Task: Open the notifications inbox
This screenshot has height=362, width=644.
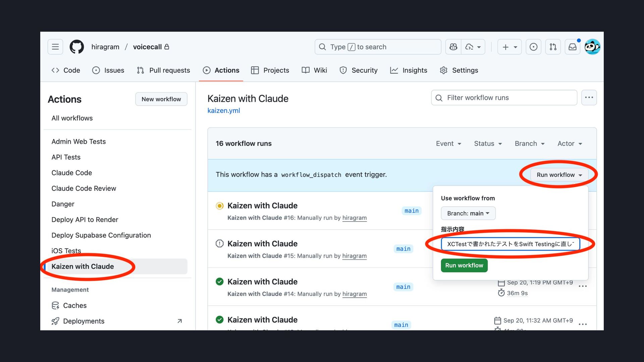Action: [x=573, y=47]
